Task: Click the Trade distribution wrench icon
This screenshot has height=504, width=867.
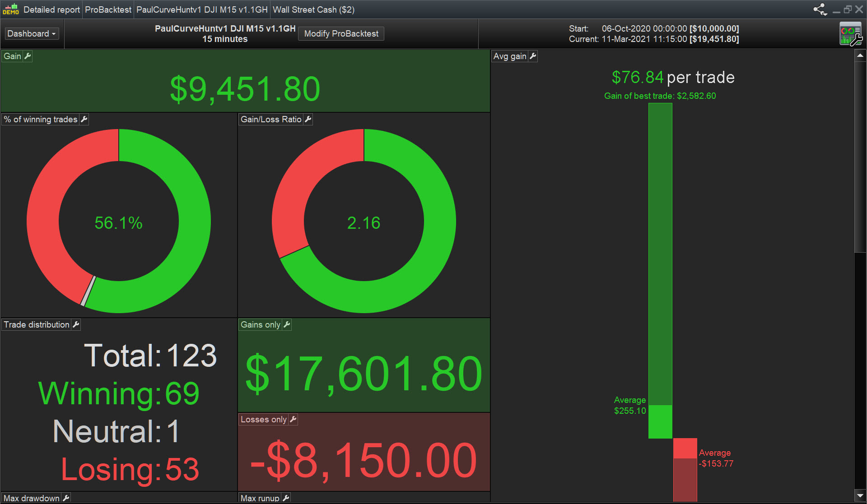Action: (x=76, y=324)
